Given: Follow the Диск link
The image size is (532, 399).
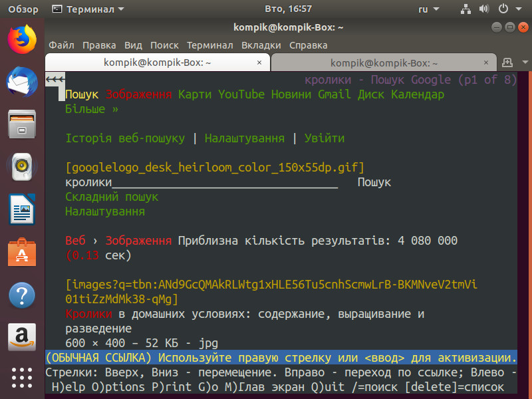Looking at the screenshot, I should pyautogui.click(x=371, y=94).
